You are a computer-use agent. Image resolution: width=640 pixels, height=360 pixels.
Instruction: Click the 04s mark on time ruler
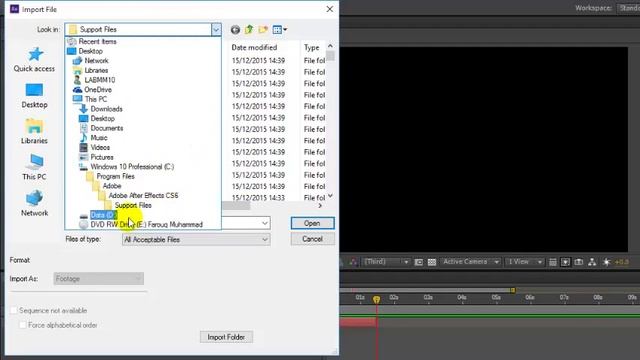click(x=462, y=298)
